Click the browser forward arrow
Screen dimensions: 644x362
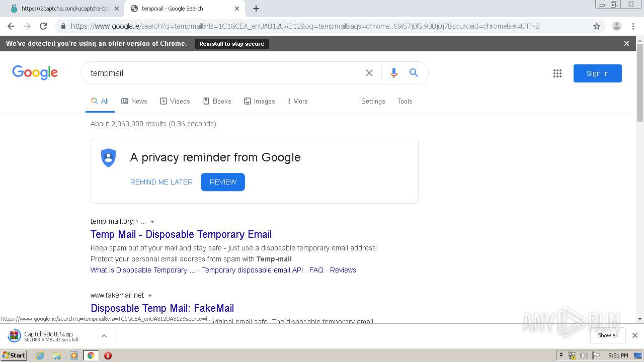pos(27,26)
